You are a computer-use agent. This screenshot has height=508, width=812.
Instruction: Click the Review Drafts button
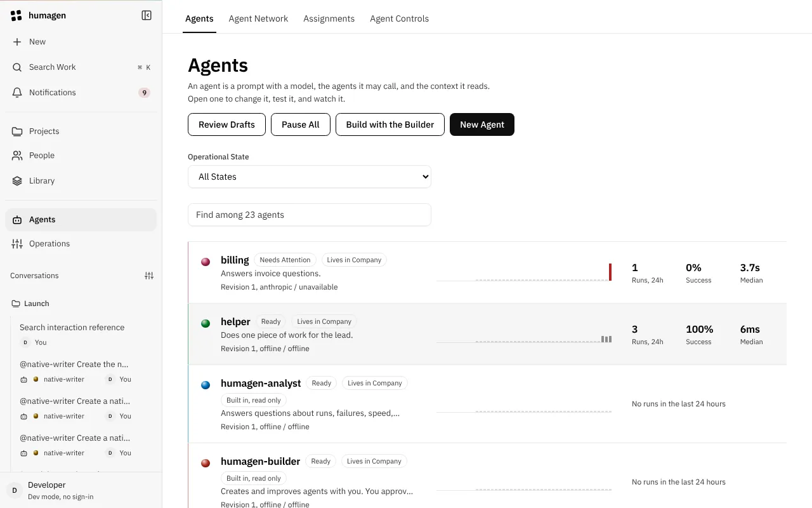[226, 124]
